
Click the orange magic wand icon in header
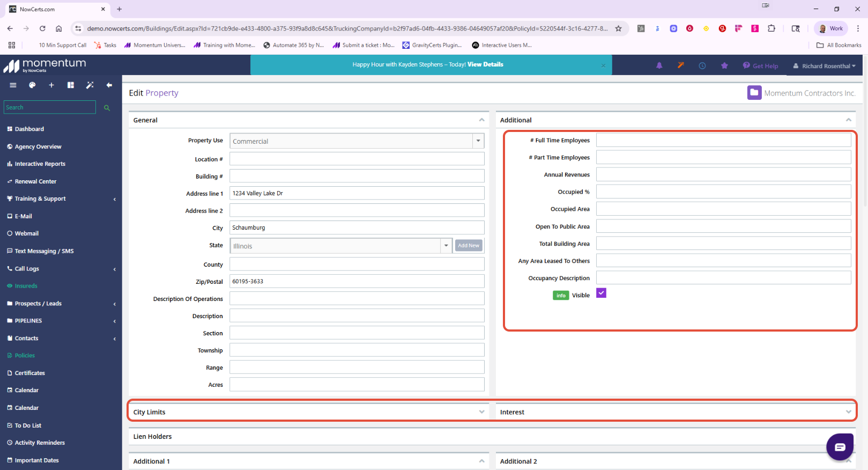[681, 65]
